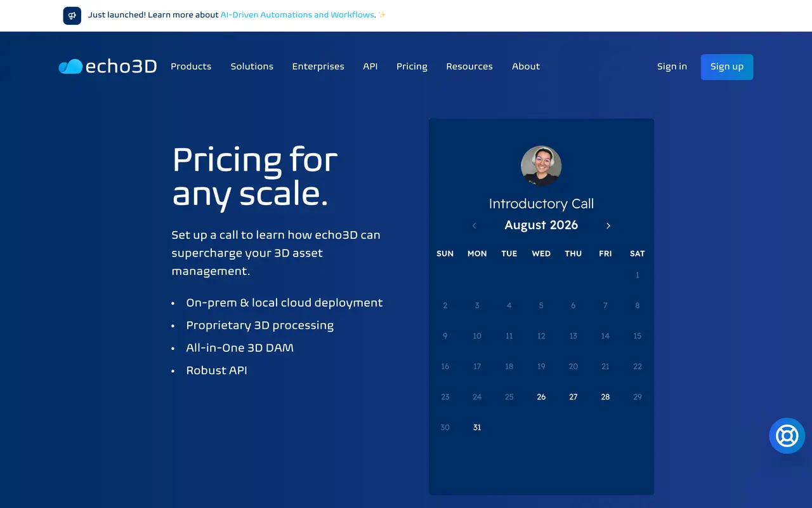This screenshot has width=812, height=508.
Task: Click the Sign up button
Action: point(727,67)
